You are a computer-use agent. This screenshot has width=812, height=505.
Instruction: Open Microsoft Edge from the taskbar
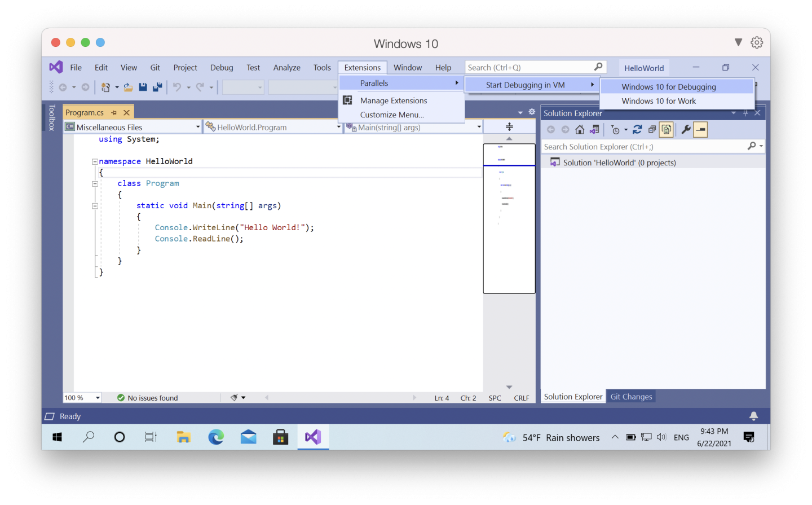216,437
